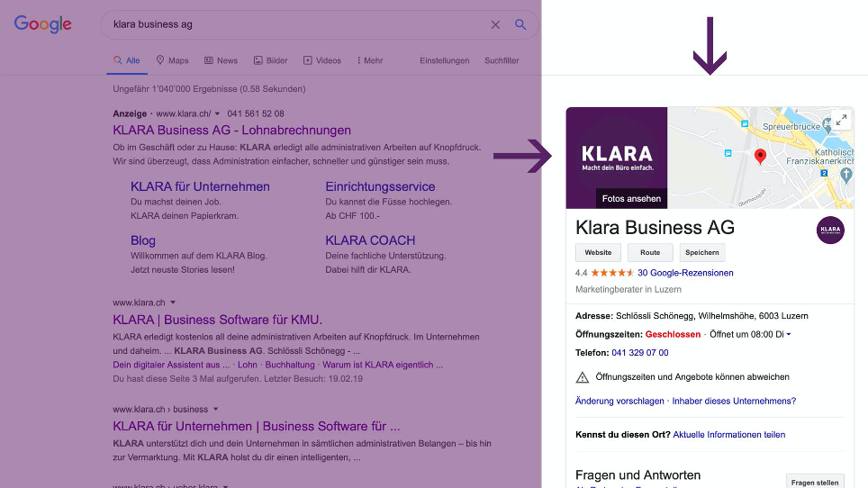The image size is (868, 488).
Task: Open the KLARA für Unternehmen sitelink
Action: 200,187
